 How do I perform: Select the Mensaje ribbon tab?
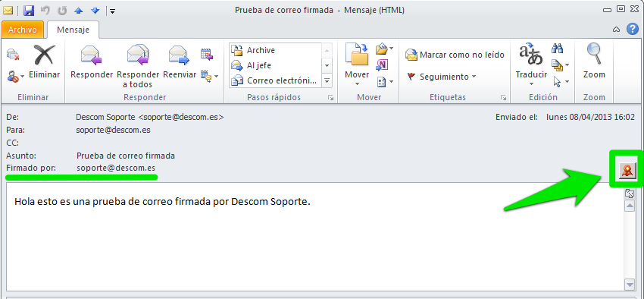click(73, 30)
